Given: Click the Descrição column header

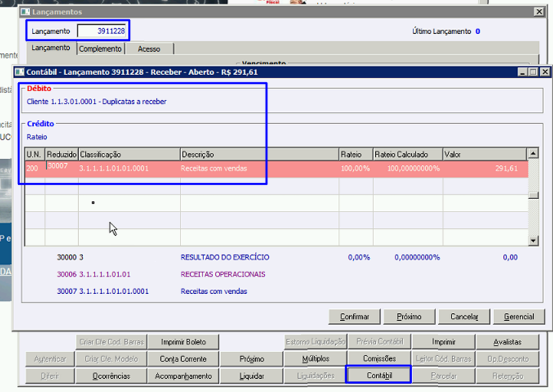Looking at the screenshot, I should [260, 155].
